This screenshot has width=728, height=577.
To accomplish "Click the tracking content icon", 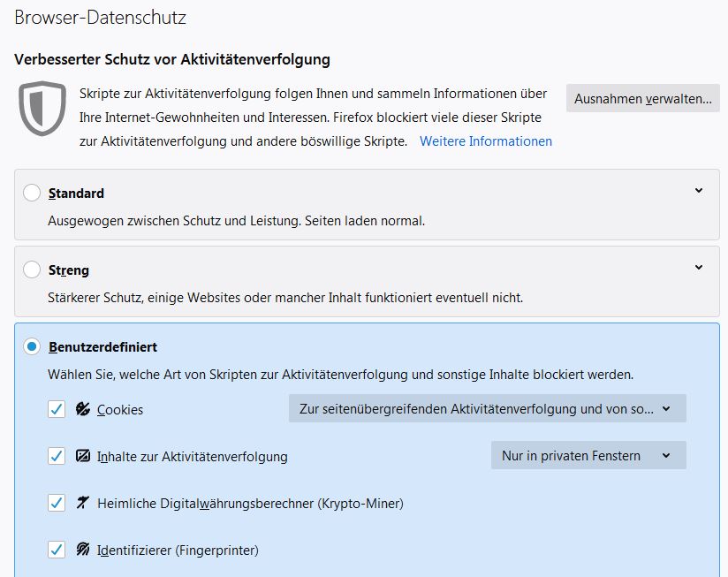I will pyautogui.click(x=83, y=456).
